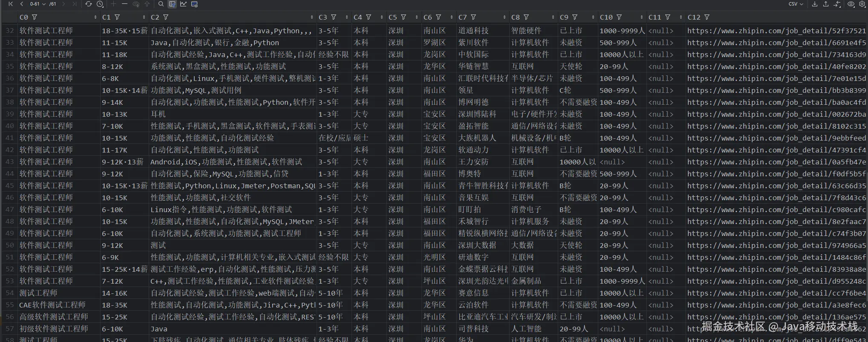Click the filter icon on column C5
Viewport: 868px width, 342px height.
coord(404,17)
